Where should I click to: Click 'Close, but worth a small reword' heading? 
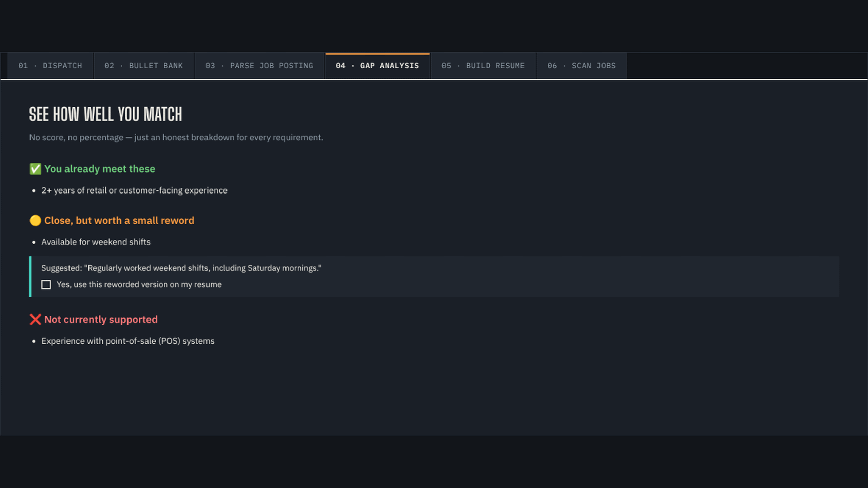pos(119,220)
